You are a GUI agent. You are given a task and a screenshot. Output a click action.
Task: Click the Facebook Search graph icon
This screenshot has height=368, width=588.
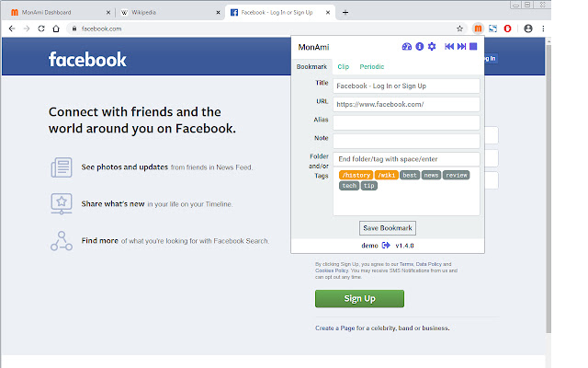point(62,240)
